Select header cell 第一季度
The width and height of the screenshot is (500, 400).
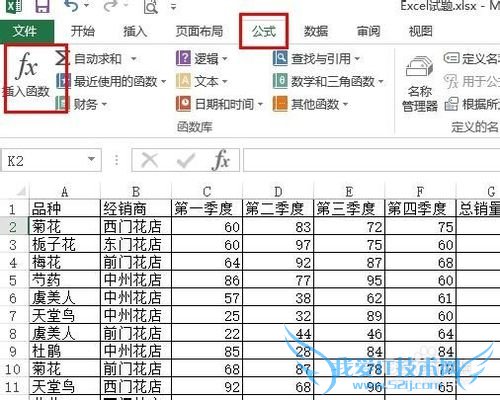click(207, 209)
